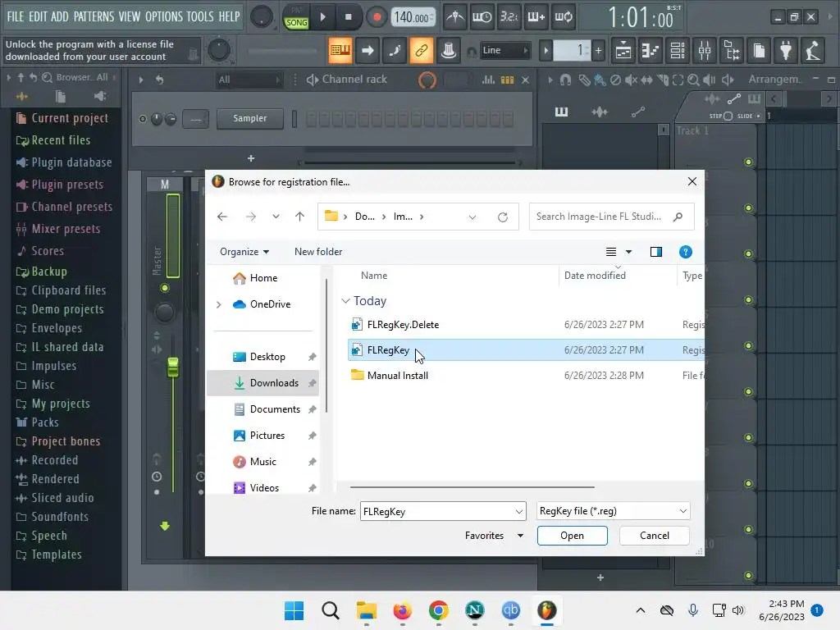Expand Current project in browser
The width and height of the screenshot is (840, 630).
coord(62,118)
